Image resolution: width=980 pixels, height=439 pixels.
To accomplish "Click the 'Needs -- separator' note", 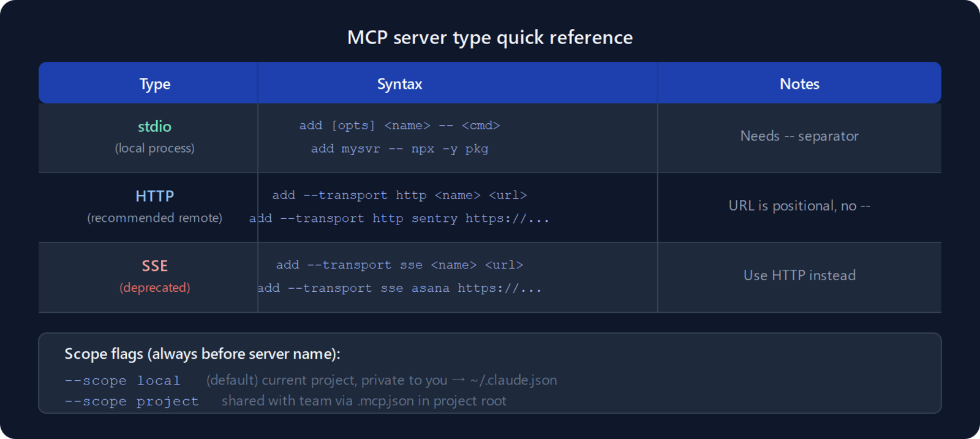I will [799, 136].
